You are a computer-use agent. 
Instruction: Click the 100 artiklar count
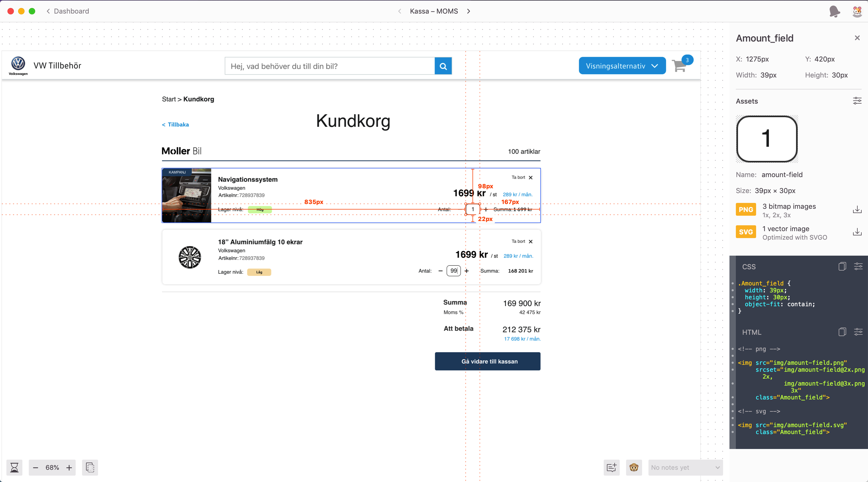(x=524, y=152)
